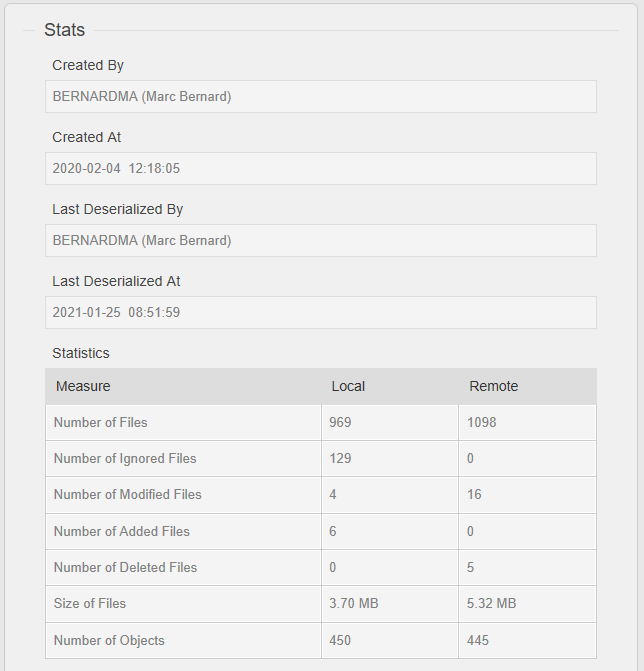644x671 pixels.
Task: Click the Last Deserialized At timestamp field
Action: (x=321, y=312)
